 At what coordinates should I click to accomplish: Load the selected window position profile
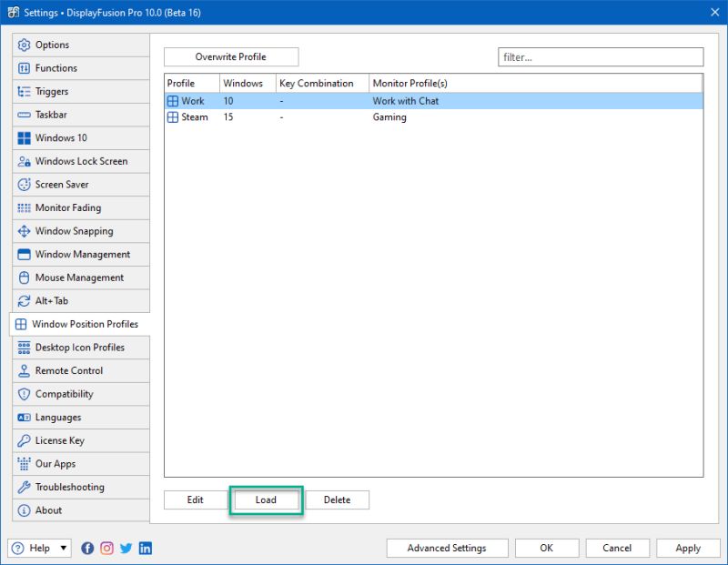(x=266, y=499)
